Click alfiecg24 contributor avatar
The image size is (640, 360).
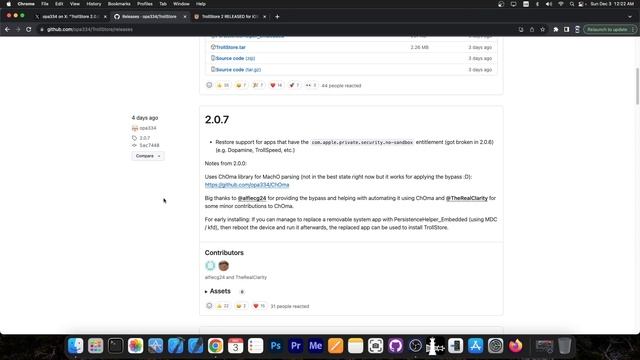(210, 266)
